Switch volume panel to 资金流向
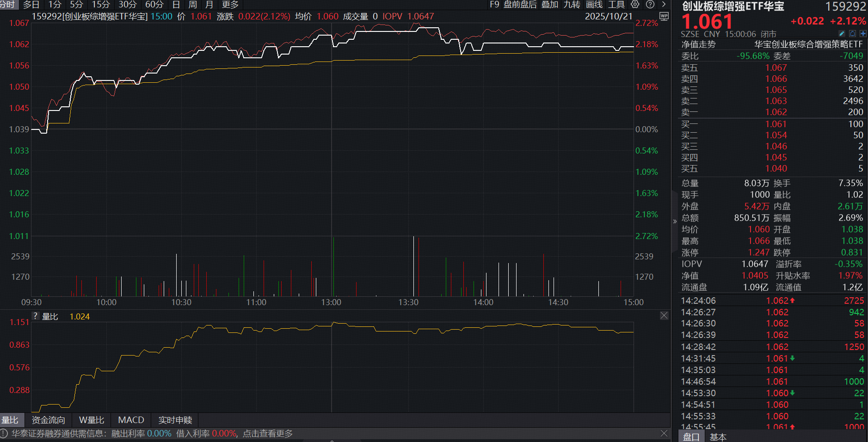 pos(48,420)
